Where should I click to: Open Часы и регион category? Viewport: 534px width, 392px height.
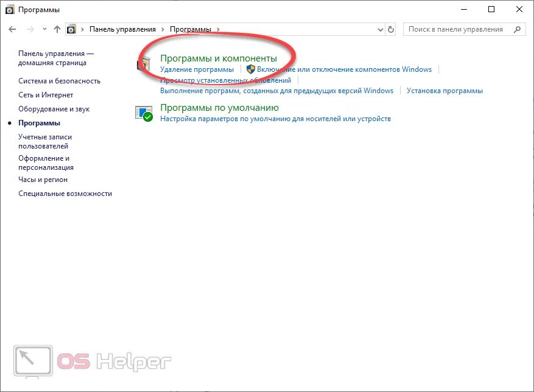tap(43, 180)
